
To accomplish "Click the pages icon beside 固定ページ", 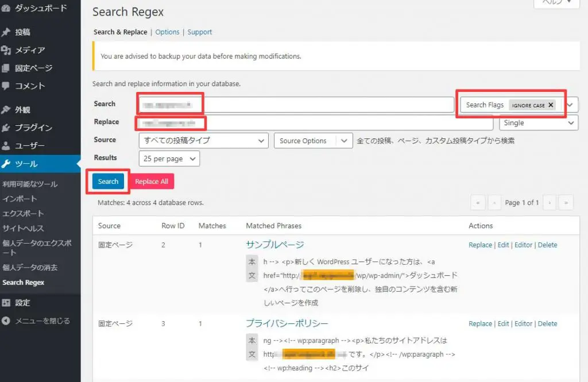I will point(6,68).
